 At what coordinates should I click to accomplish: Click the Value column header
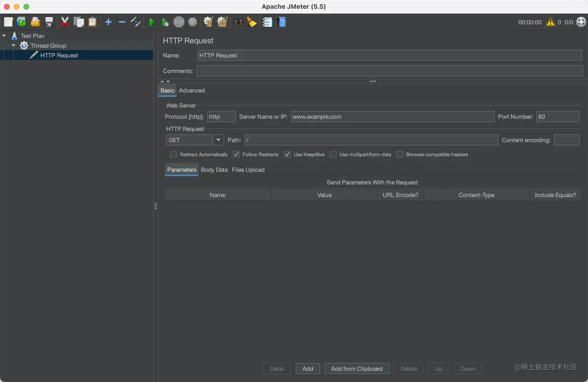coord(324,195)
